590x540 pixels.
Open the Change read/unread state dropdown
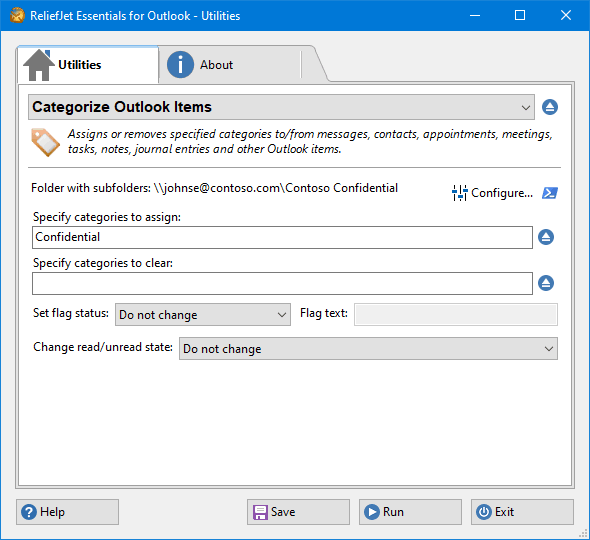point(368,348)
